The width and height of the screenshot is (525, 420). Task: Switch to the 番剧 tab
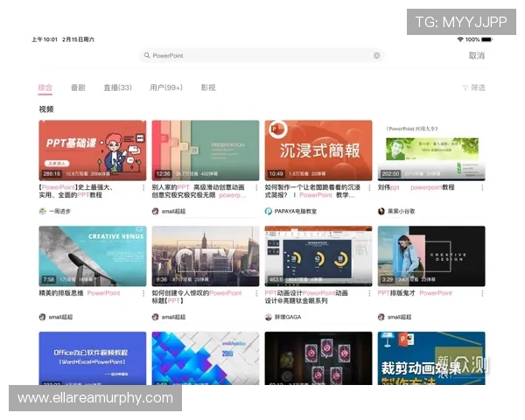point(78,87)
